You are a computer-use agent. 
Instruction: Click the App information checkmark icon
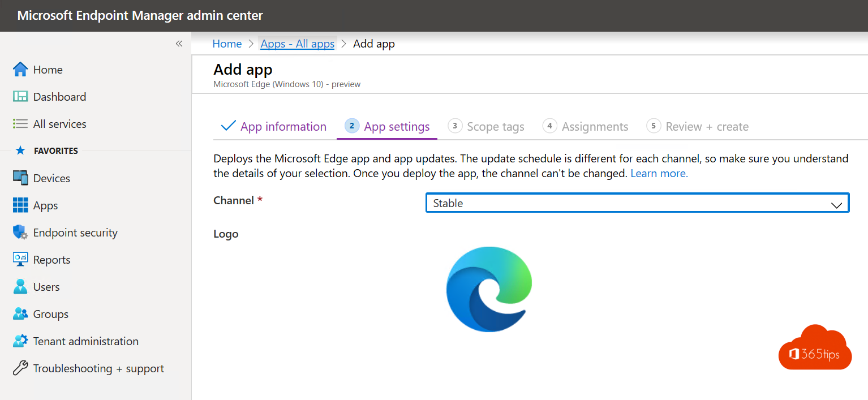[228, 126]
